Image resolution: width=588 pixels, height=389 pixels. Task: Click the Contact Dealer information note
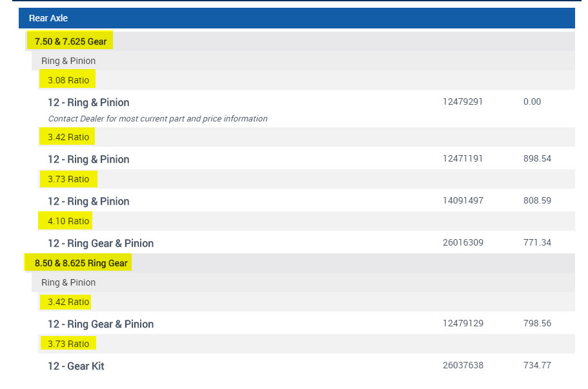[x=157, y=118]
